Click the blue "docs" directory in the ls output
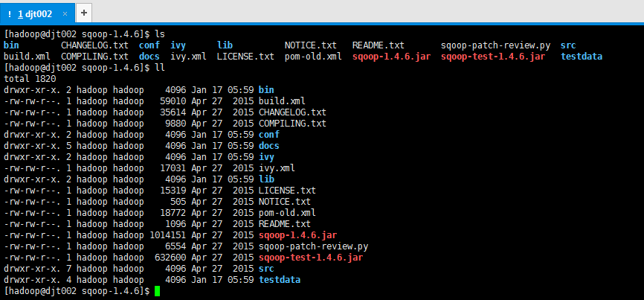Viewport: 644px width, 300px height. coord(149,57)
